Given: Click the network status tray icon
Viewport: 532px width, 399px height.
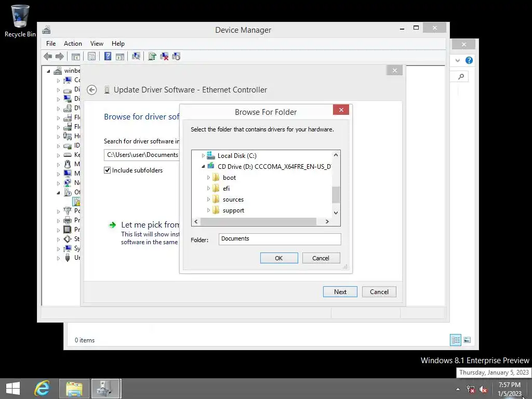Looking at the screenshot, I should 471,389.
